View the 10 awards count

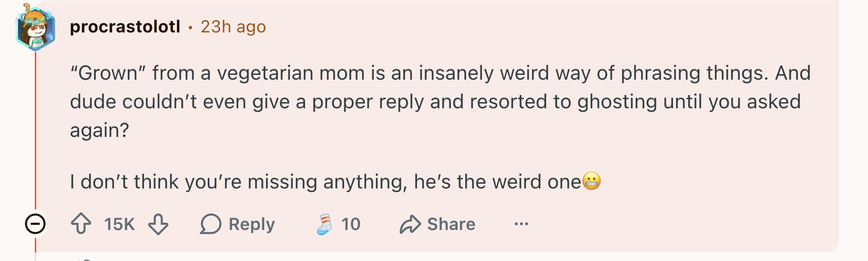pyautogui.click(x=351, y=224)
